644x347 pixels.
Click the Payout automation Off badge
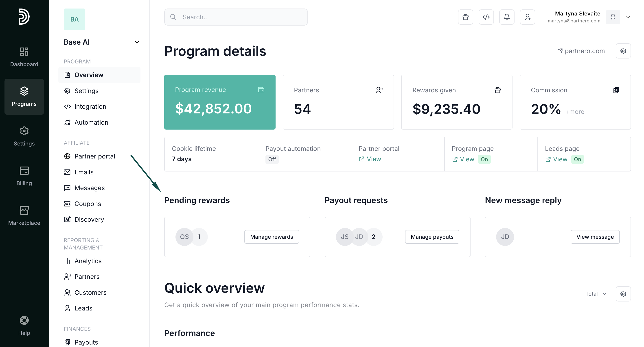pos(272,159)
